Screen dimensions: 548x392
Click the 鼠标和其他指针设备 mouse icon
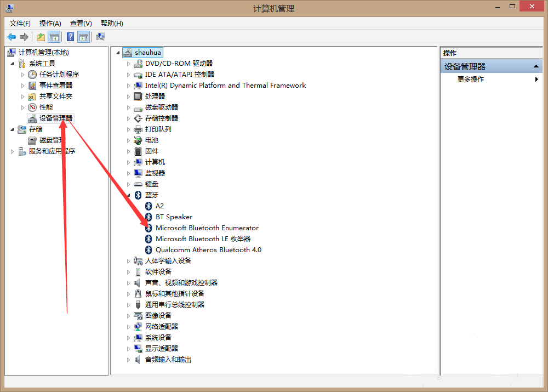(138, 294)
